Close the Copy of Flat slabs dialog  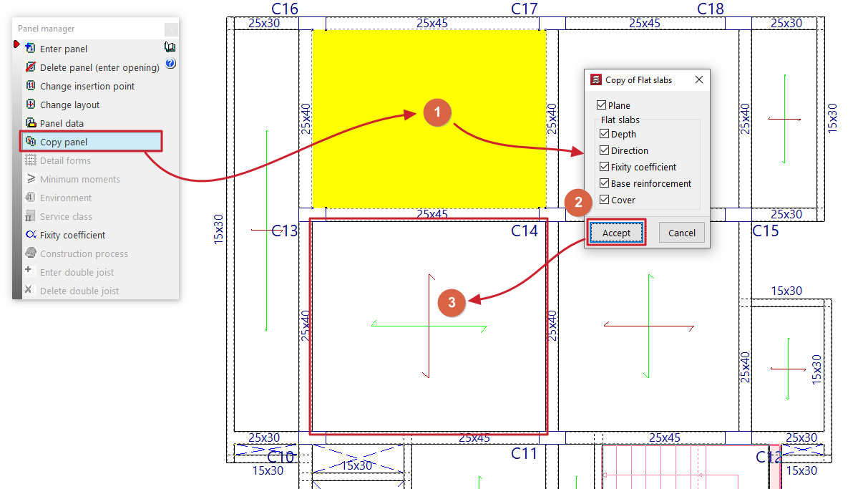pos(699,79)
